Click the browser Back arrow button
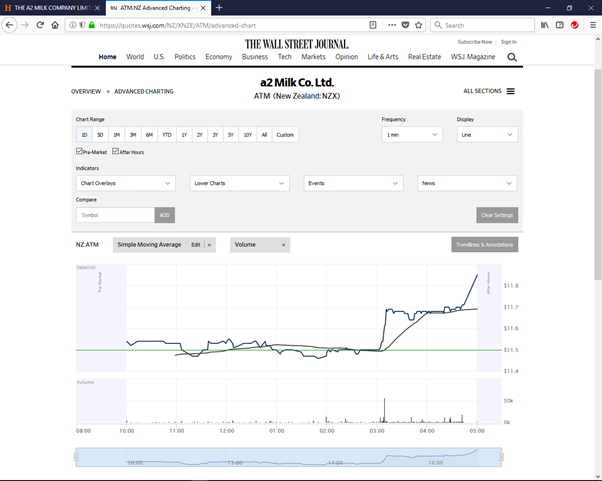 [10, 25]
